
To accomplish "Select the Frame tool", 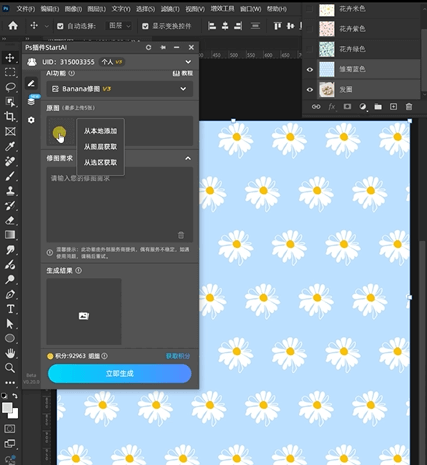I will click(x=10, y=131).
